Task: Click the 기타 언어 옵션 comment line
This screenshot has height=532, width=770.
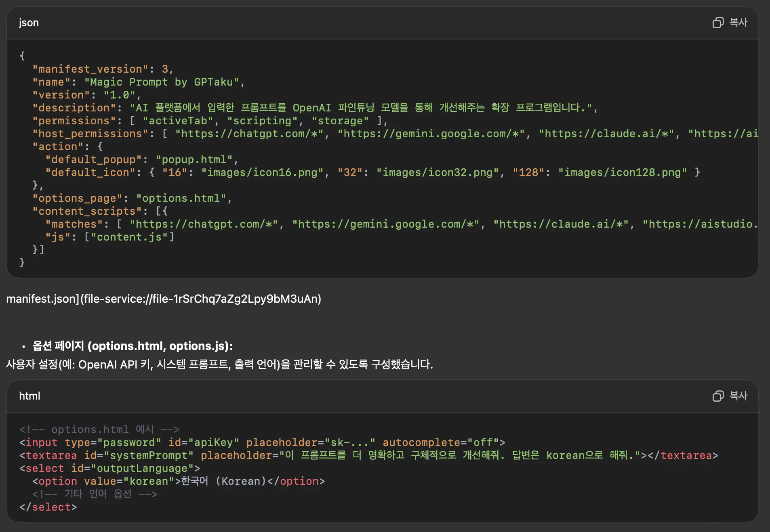Action: pos(95,494)
